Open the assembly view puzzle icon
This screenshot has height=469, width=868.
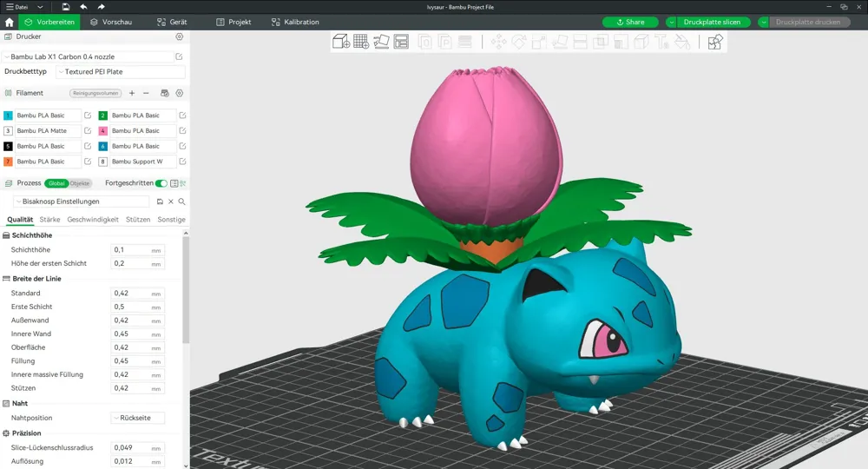(715, 42)
